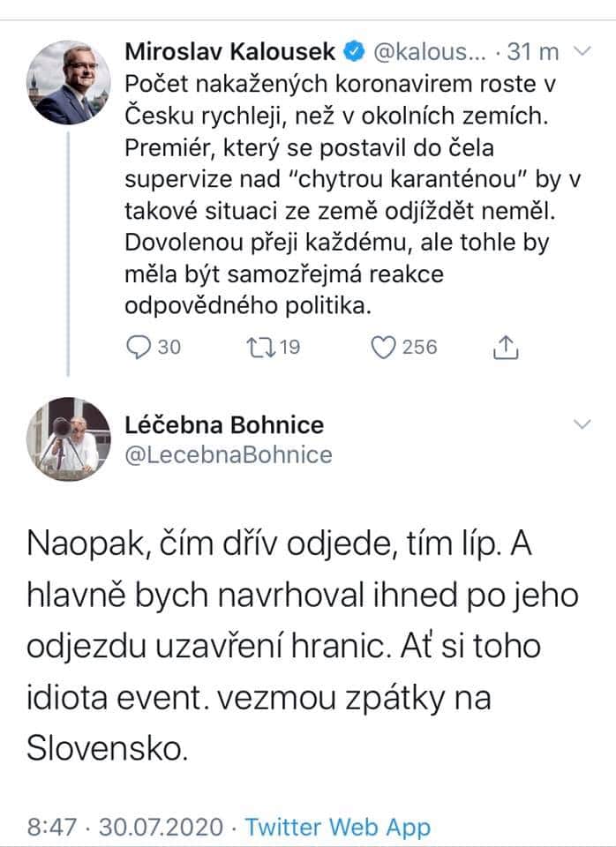This screenshot has width=616, height=847.
Task: Open the @LecebnaBohnice handle
Action: (x=229, y=454)
